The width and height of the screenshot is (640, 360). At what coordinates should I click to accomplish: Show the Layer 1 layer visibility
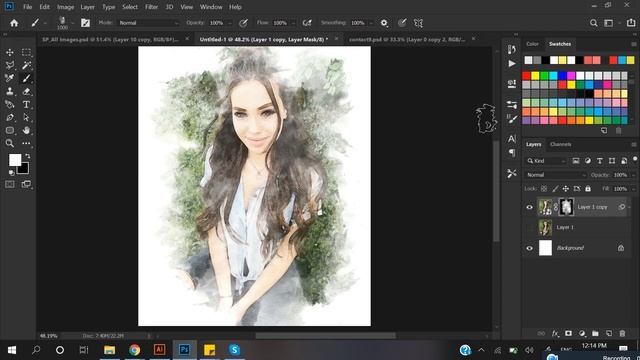pos(529,227)
